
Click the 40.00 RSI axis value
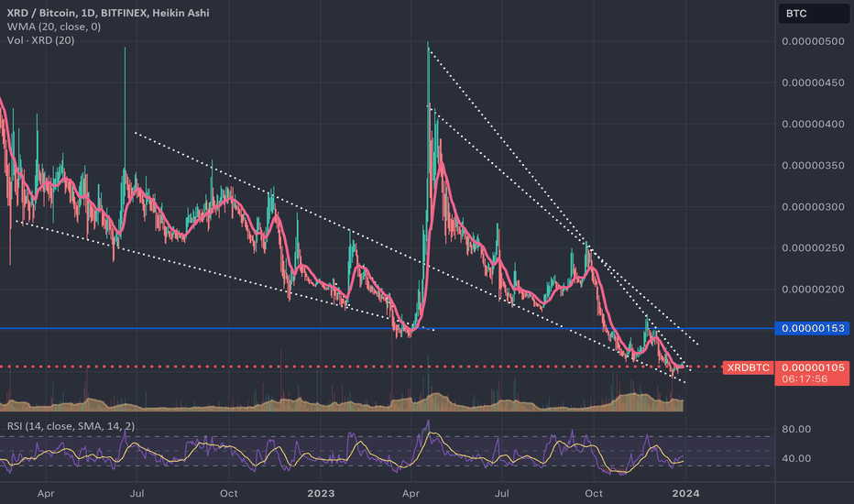796,459
